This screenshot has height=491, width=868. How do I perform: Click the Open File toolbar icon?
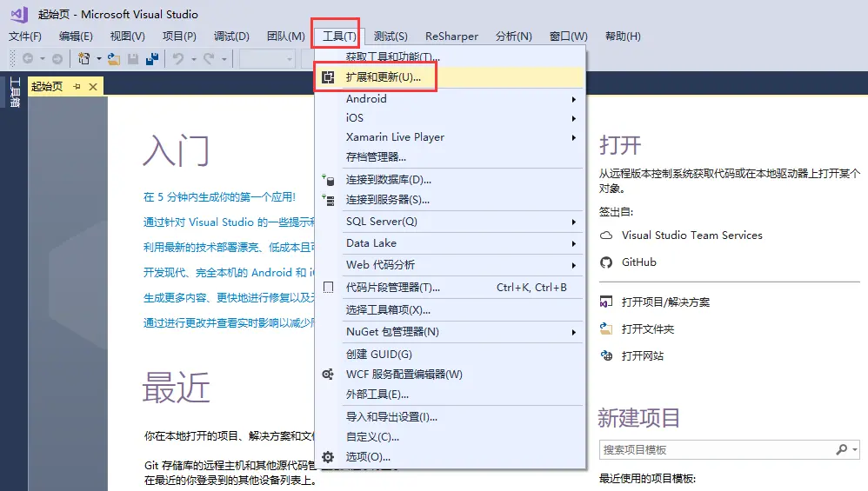pyautogui.click(x=114, y=58)
